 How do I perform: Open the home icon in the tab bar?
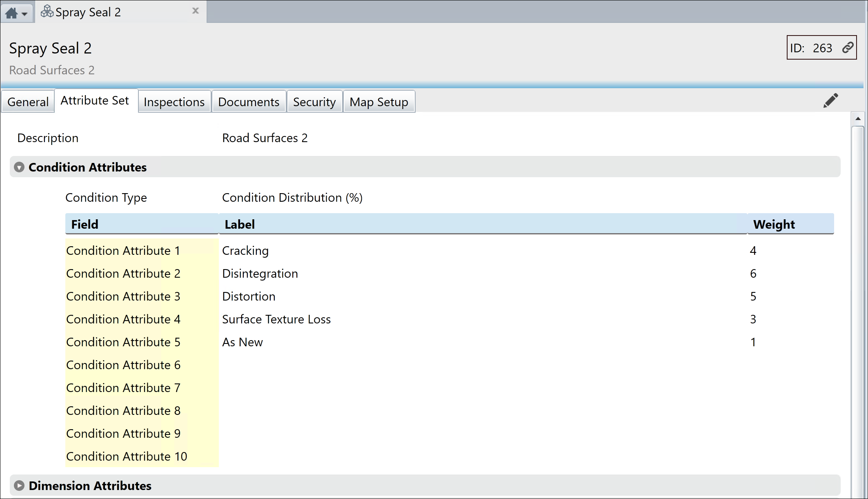coord(11,13)
